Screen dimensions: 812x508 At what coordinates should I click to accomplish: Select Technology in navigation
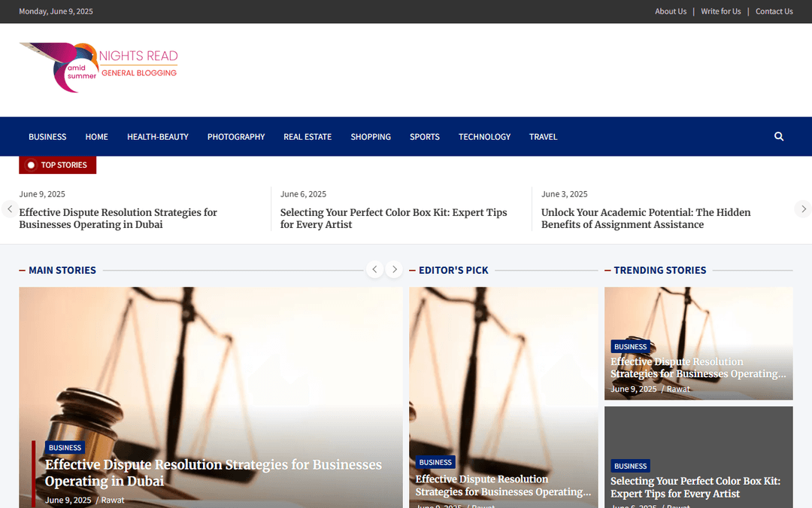pyautogui.click(x=484, y=137)
